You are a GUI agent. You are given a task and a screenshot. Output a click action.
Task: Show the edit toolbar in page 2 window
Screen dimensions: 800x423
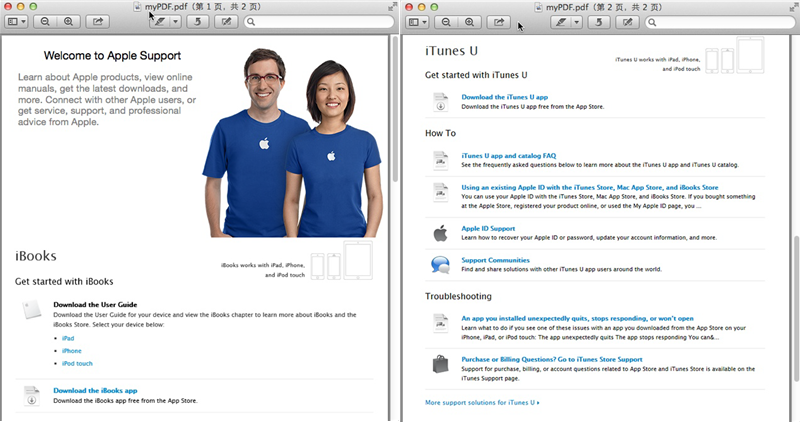[x=627, y=21]
